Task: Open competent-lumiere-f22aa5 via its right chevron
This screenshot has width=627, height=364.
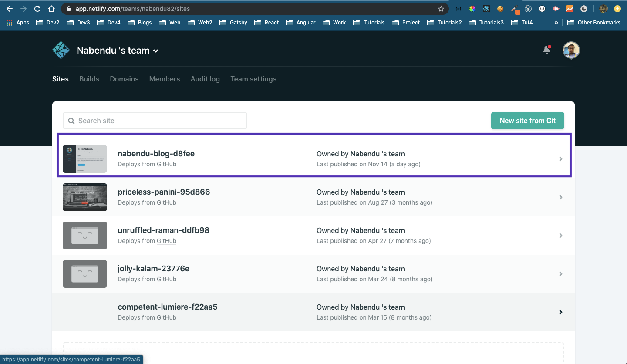Action: [561, 312]
